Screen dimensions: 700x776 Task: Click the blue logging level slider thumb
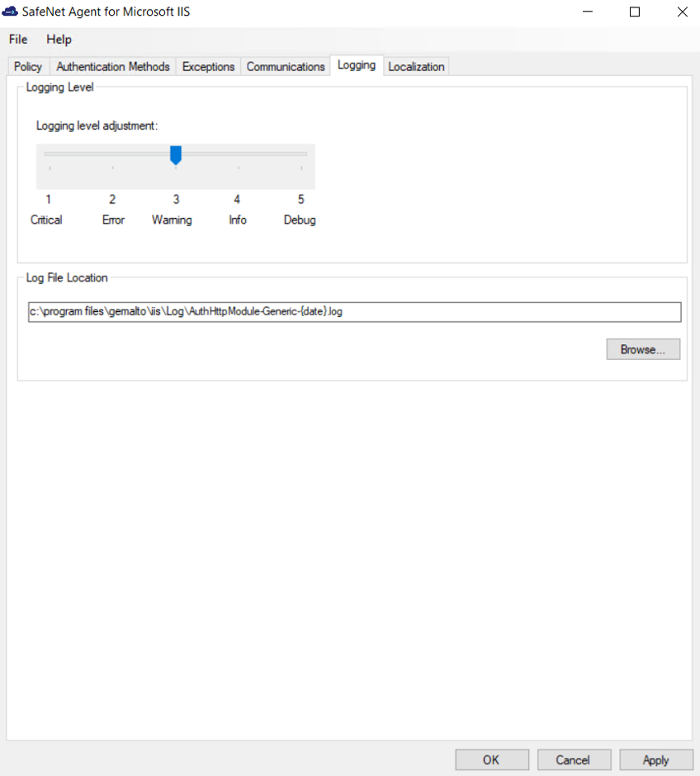[x=176, y=154]
